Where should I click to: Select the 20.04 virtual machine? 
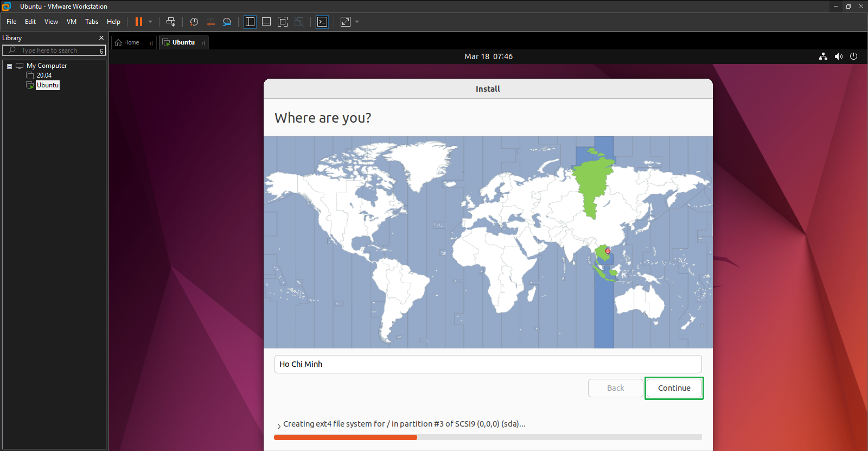pyautogui.click(x=44, y=75)
